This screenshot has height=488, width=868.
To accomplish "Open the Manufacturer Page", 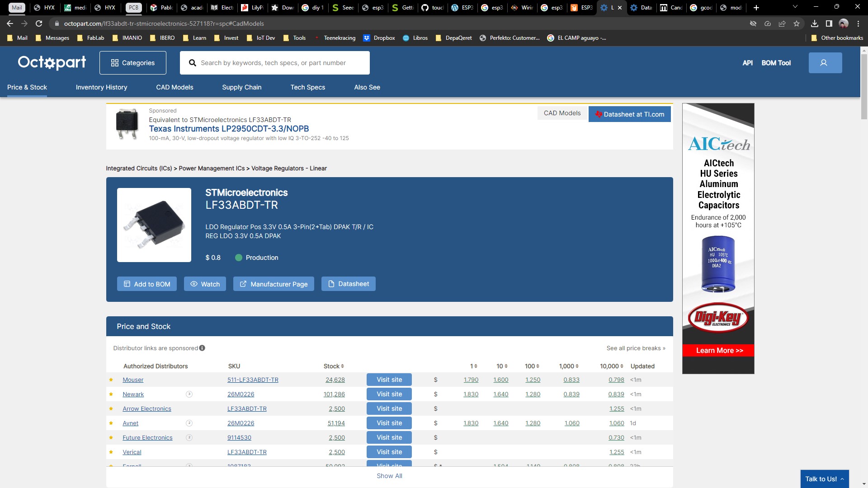I will pos(274,284).
